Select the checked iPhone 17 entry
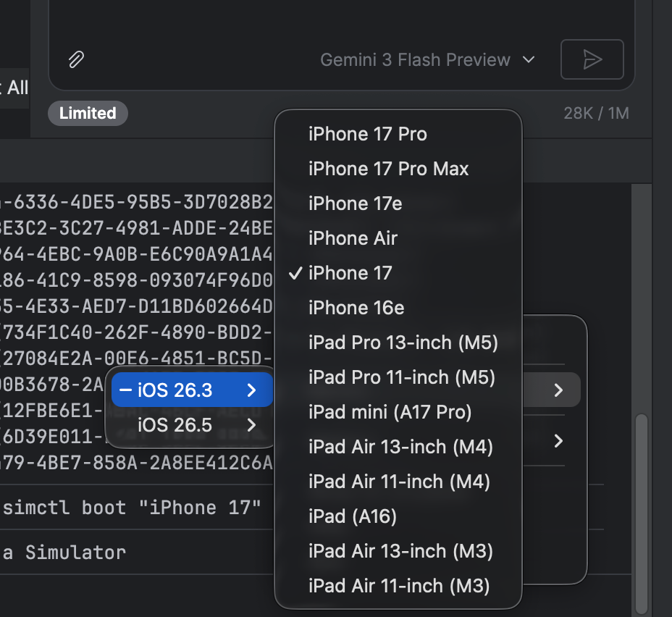 [x=398, y=273]
